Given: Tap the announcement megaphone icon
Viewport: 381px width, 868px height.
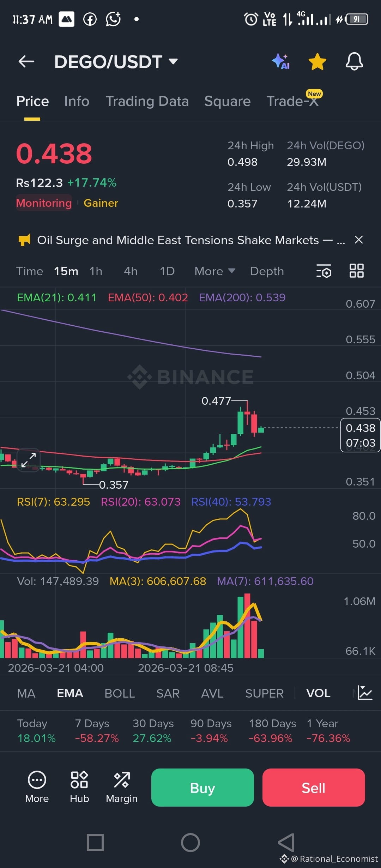Looking at the screenshot, I should tap(24, 240).
